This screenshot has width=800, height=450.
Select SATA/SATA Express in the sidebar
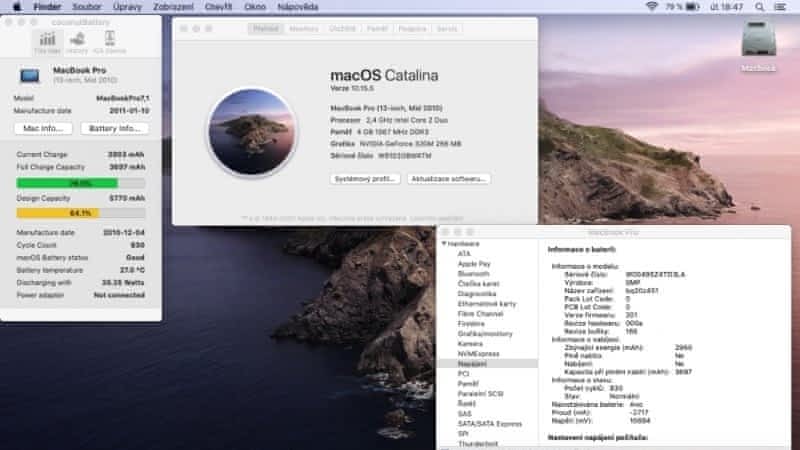(490, 423)
